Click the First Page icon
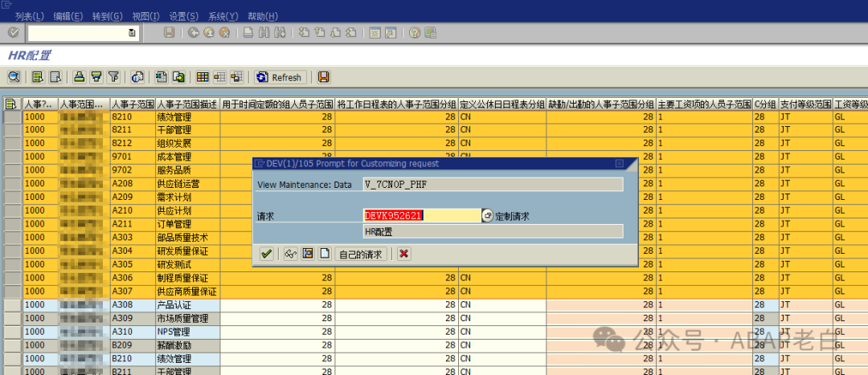Image resolution: width=868 pixels, height=375 pixels. coord(304,33)
